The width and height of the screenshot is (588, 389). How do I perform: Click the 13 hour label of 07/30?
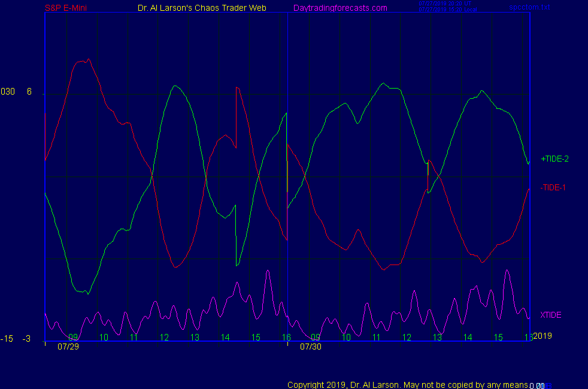coord(437,338)
